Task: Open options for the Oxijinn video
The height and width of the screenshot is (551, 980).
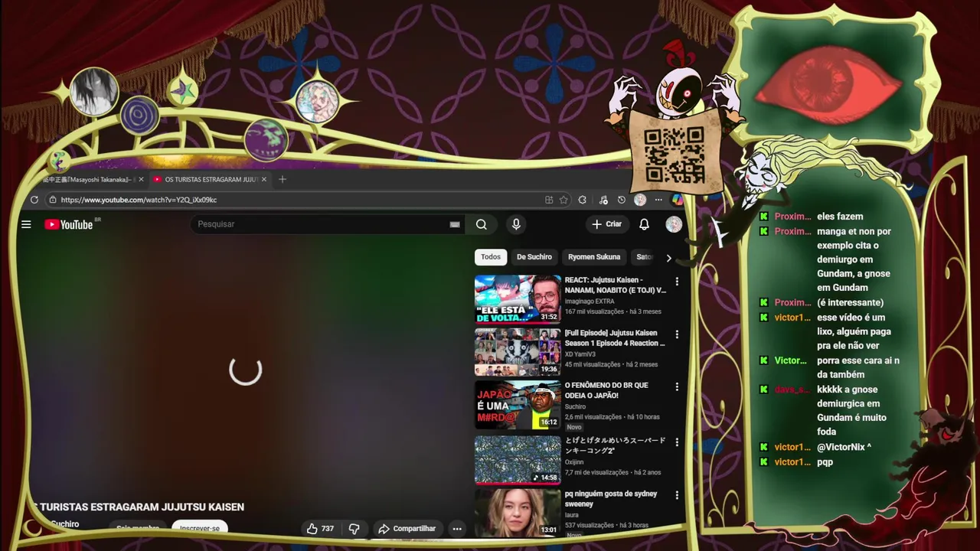Action: coord(677,442)
